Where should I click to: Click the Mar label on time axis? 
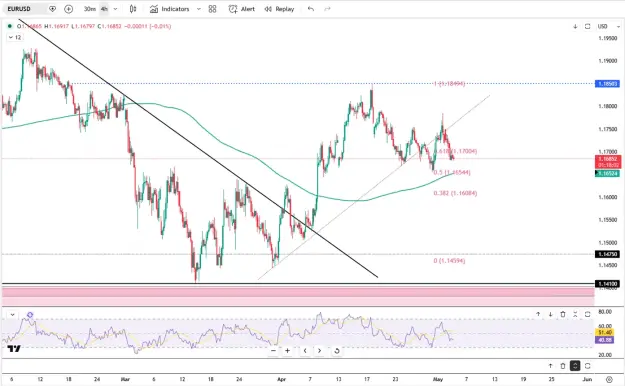pos(125,379)
